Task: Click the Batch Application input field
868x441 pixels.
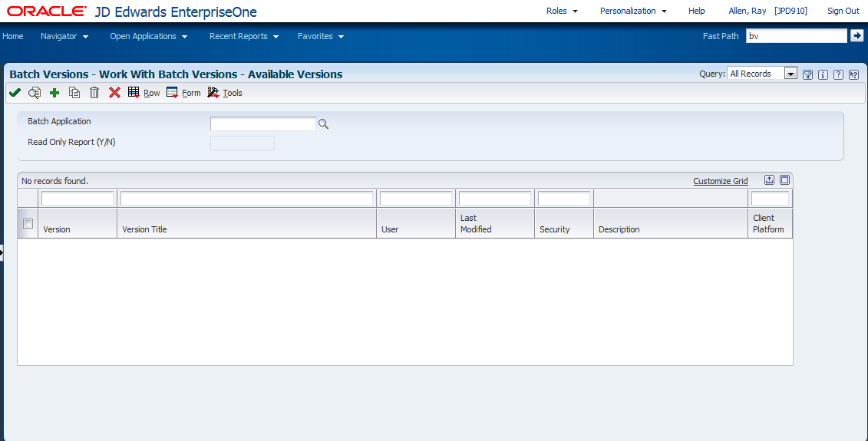Action: click(x=263, y=124)
